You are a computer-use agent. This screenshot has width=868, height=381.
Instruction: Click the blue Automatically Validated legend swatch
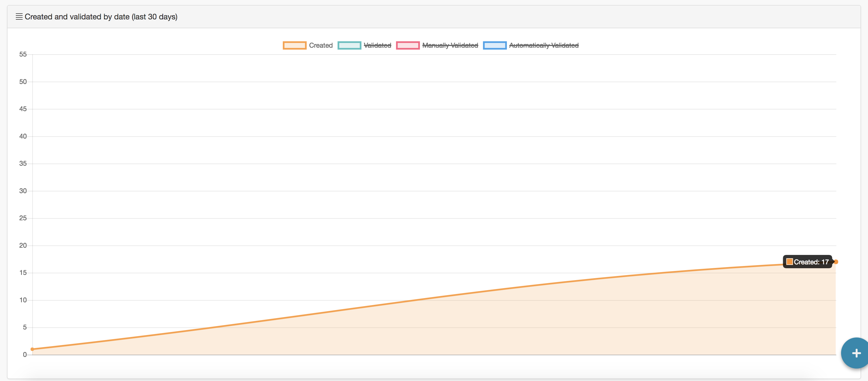click(x=494, y=45)
